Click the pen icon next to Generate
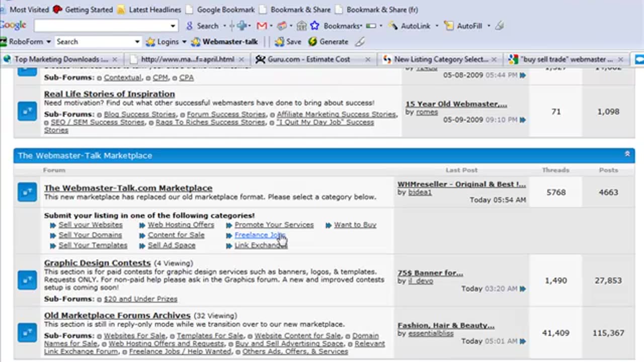The image size is (644, 362). (360, 42)
